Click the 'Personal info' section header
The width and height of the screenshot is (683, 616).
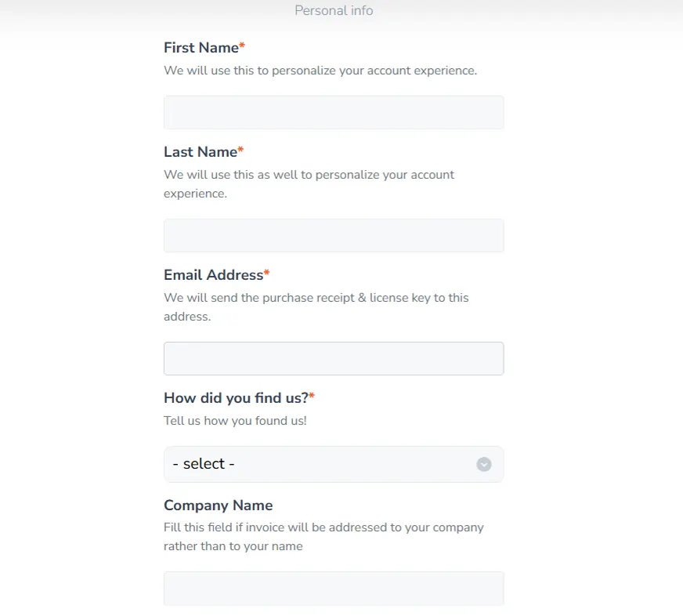[x=334, y=10]
